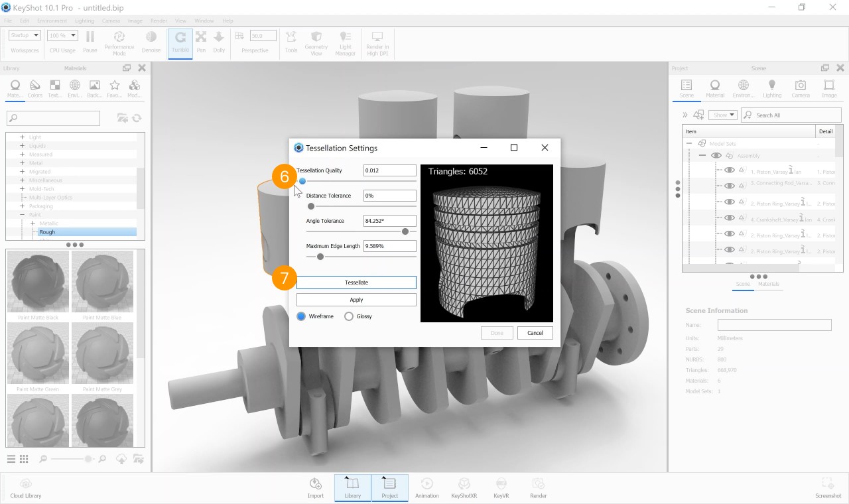Open the Render menu
Viewport: 849px width, 504px height.
[159, 21]
